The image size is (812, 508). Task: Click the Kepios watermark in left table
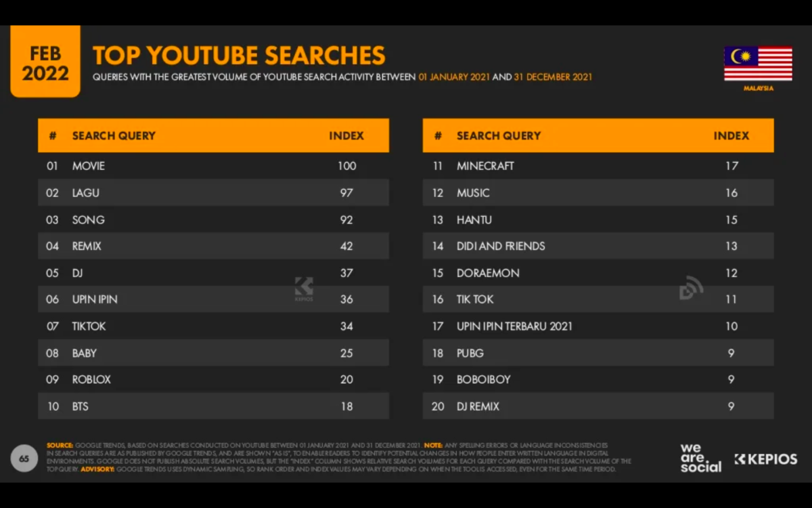point(304,289)
